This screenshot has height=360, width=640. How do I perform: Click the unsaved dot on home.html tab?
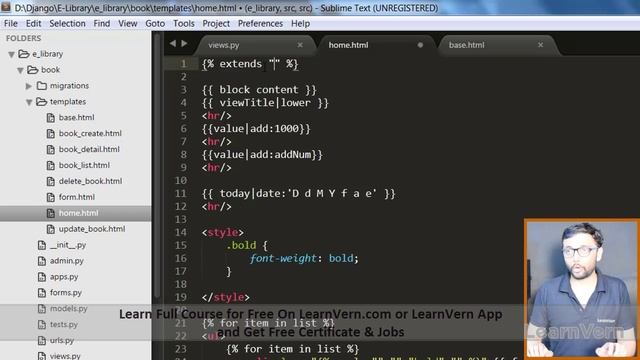point(420,45)
